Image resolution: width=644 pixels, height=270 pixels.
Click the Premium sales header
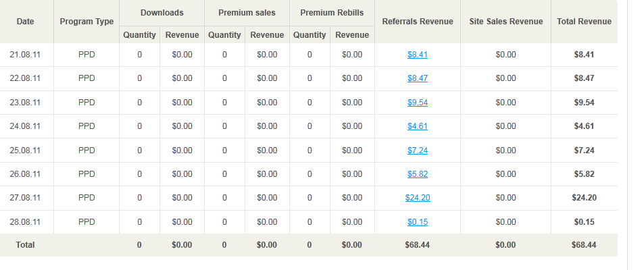click(247, 13)
